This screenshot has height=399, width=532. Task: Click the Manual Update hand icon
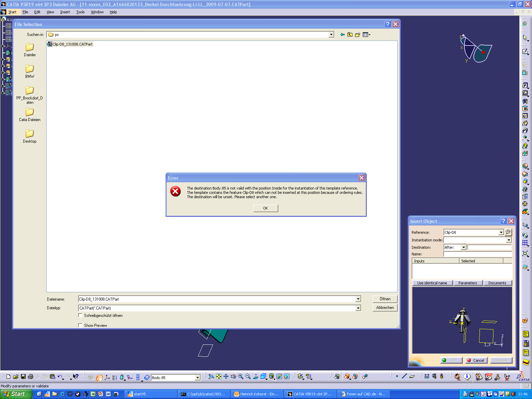99,377
